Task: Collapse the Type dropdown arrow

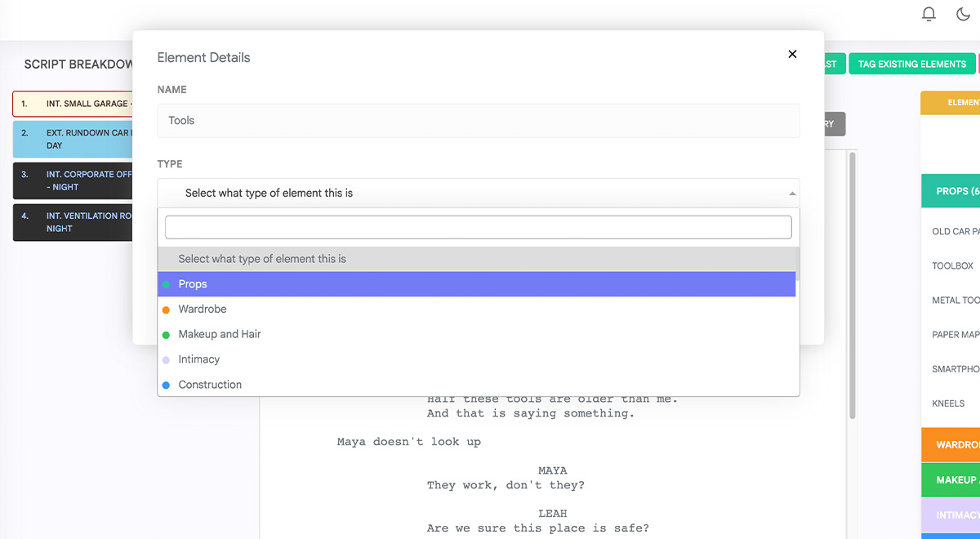Action: (791, 194)
